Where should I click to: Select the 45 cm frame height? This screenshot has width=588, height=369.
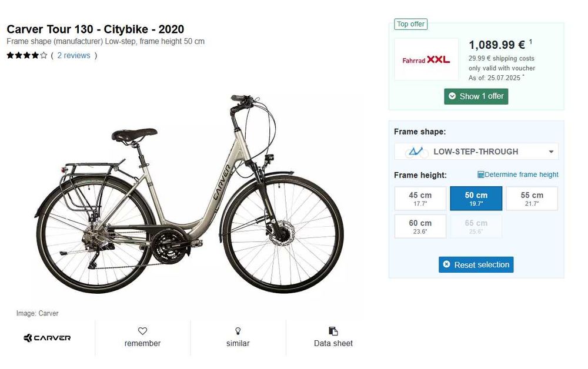(420, 199)
